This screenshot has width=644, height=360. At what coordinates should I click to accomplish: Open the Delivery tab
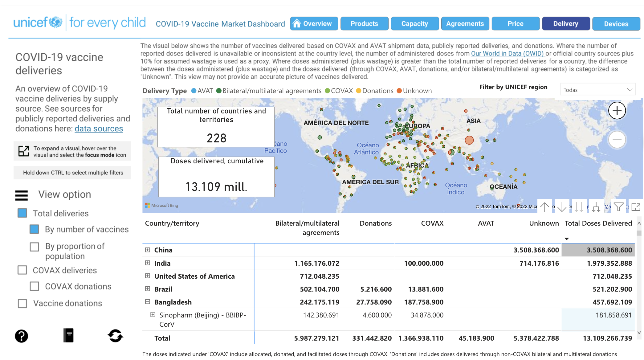pyautogui.click(x=566, y=24)
